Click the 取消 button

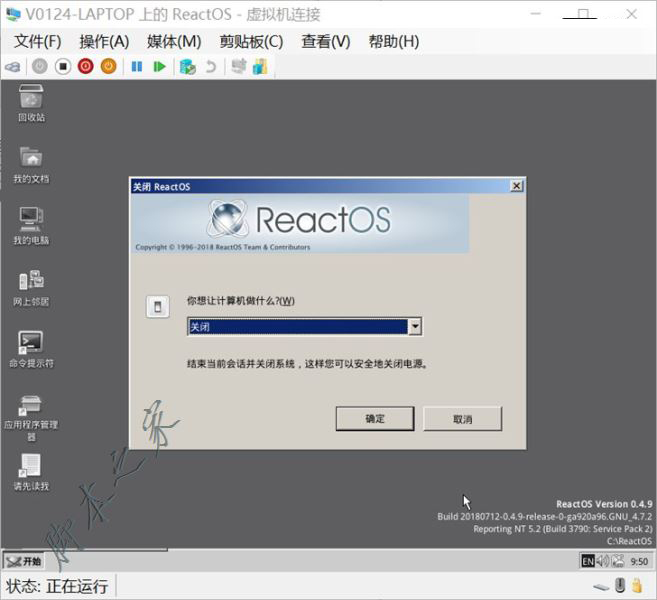[x=462, y=419]
